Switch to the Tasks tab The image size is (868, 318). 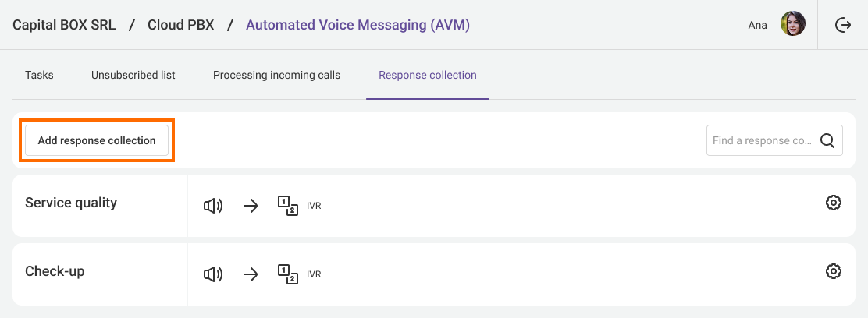coord(39,76)
